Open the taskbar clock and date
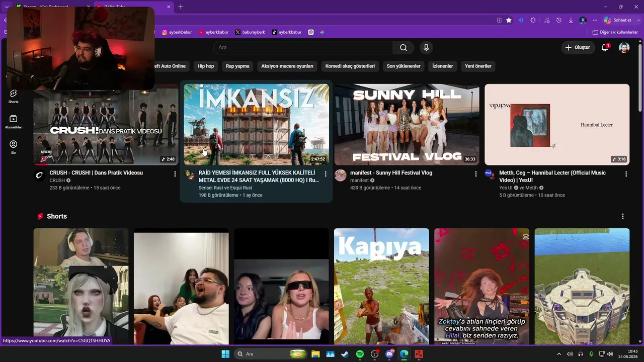The height and width of the screenshot is (362, 644). 628,354
